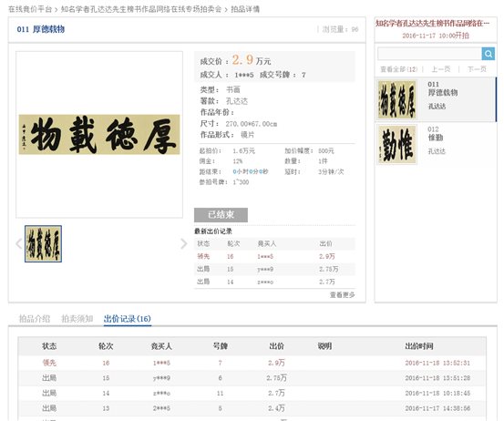Click 状态 column header in bid table

point(49,346)
